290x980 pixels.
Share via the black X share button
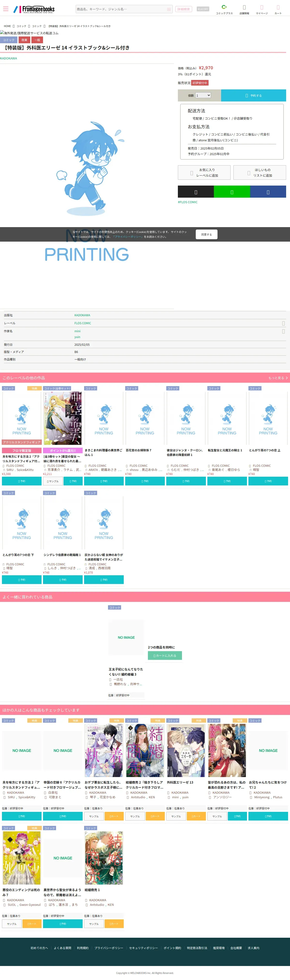pos(196,192)
